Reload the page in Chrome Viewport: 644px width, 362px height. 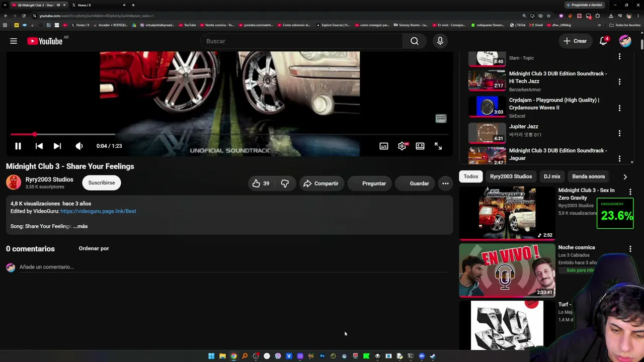[x=24, y=16]
